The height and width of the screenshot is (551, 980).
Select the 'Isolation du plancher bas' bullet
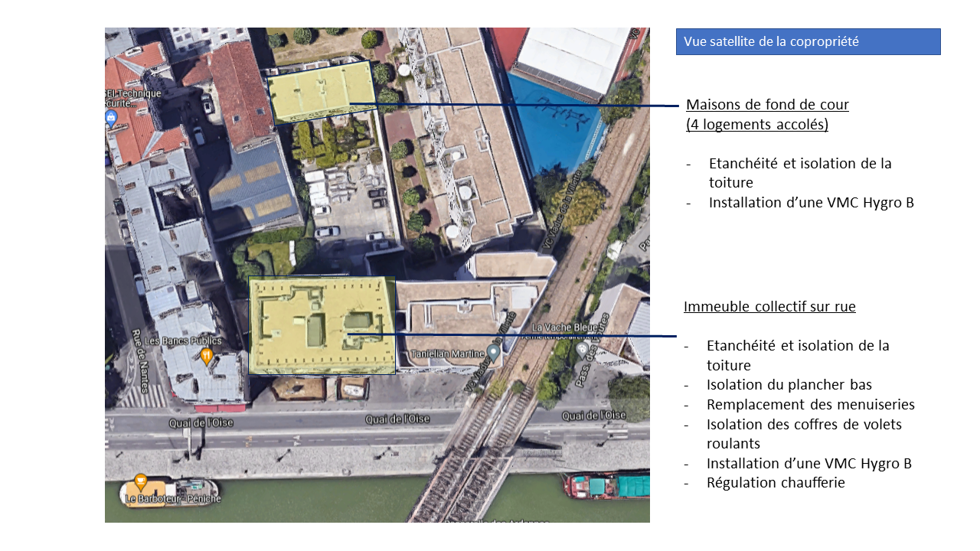pyautogui.click(x=789, y=385)
